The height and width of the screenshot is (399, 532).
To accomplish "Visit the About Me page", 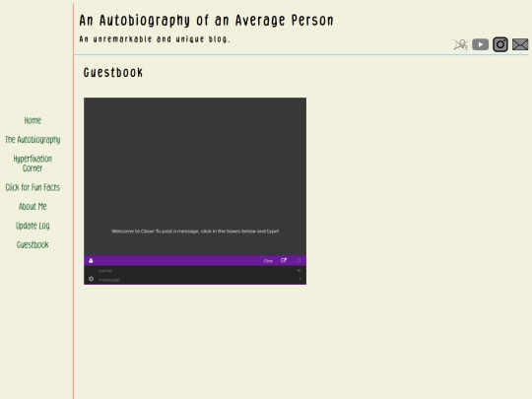I will click(33, 206).
